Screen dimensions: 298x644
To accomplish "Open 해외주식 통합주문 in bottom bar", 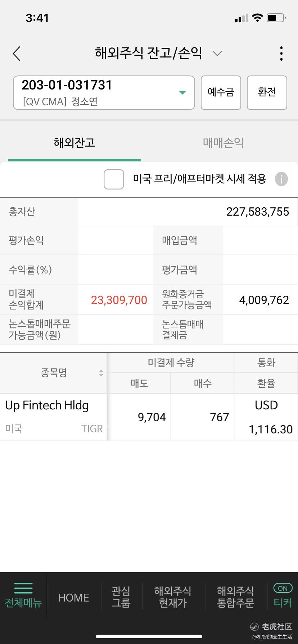I will coord(235,597).
